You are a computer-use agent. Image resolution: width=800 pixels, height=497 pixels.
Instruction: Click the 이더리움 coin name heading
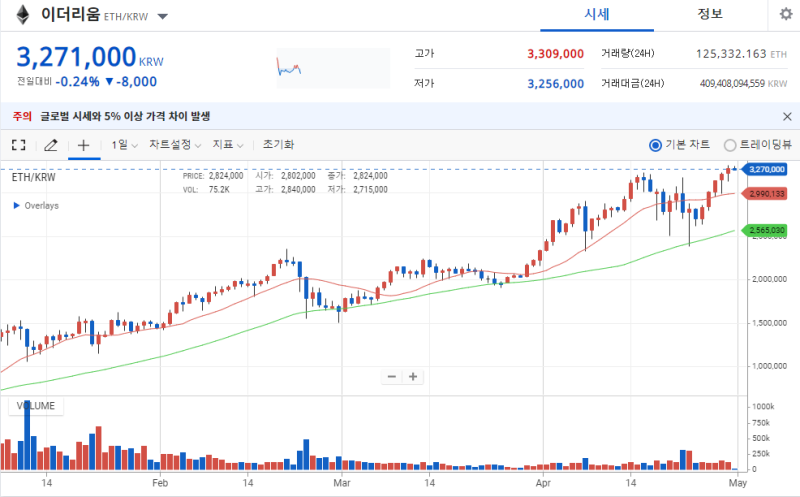70,14
